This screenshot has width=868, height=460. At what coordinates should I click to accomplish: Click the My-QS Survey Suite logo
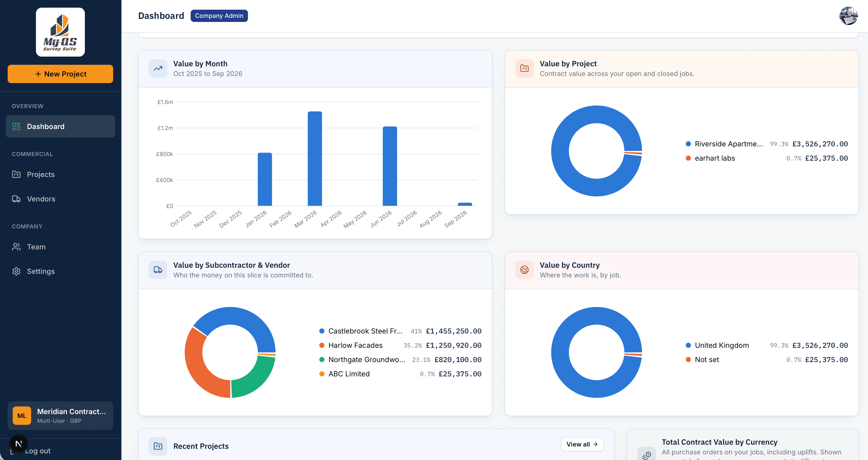tap(60, 32)
